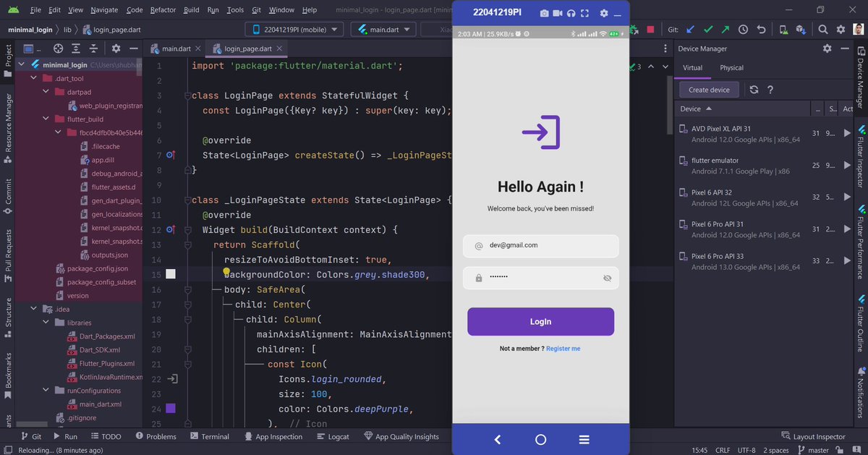Select opened file target icon in Project panel
Image resolution: width=868 pixels, height=455 pixels.
[x=58, y=48]
